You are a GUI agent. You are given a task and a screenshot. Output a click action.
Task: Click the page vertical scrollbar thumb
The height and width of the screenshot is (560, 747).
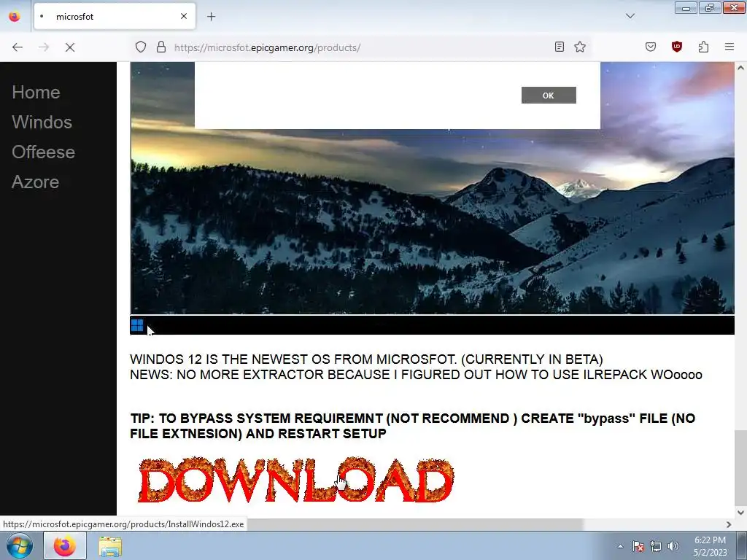[x=740, y=467]
